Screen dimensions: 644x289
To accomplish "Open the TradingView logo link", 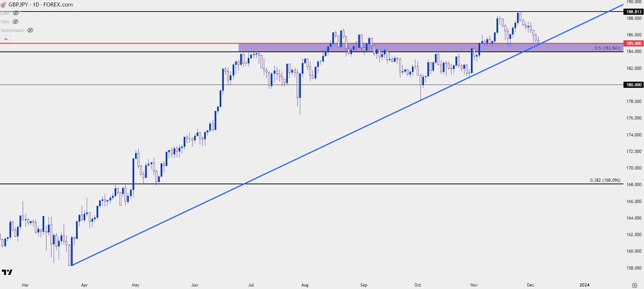I will coord(7,272).
